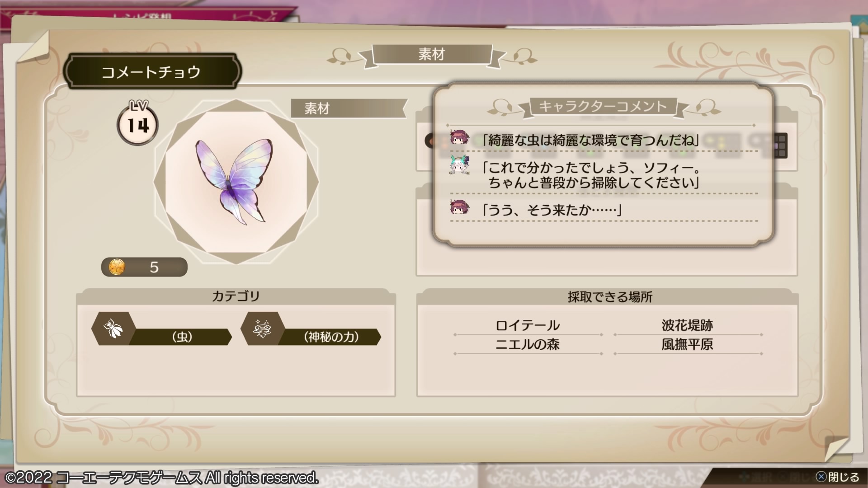Click the grid icon behind the comment popup

(x=780, y=145)
